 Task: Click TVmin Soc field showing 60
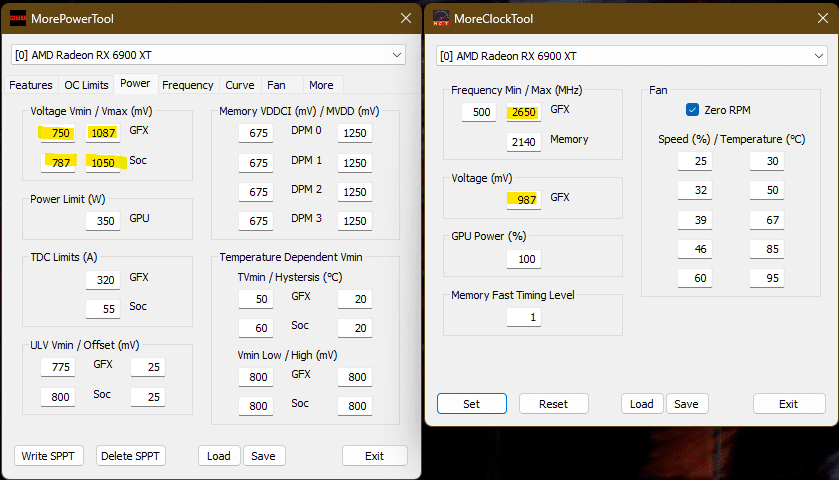click(256, 327)
